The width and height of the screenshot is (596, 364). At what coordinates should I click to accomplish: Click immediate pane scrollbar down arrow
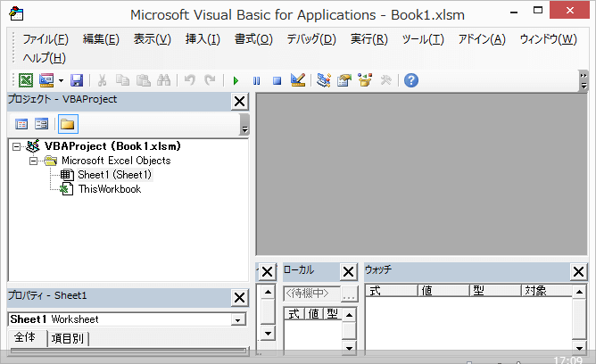(x=268, y=334)
